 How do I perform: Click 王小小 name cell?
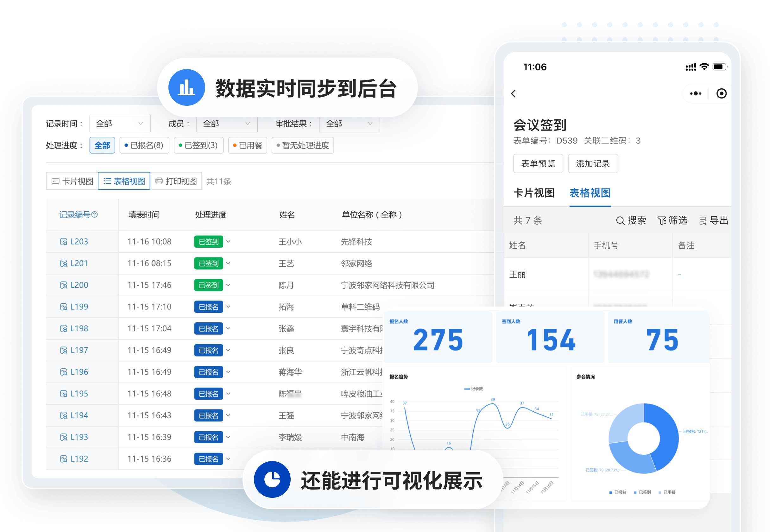pyautogui.click(x=290, y=242)
